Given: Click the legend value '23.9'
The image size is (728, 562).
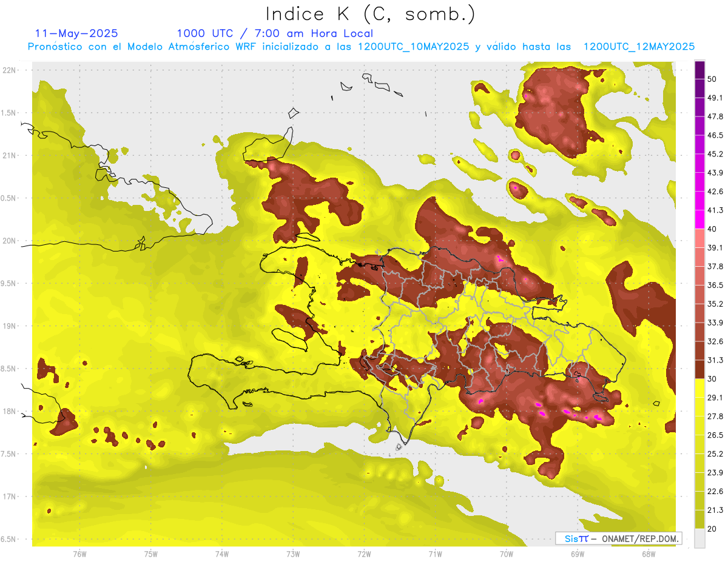Looking at the screenshot, I should 715,473.
